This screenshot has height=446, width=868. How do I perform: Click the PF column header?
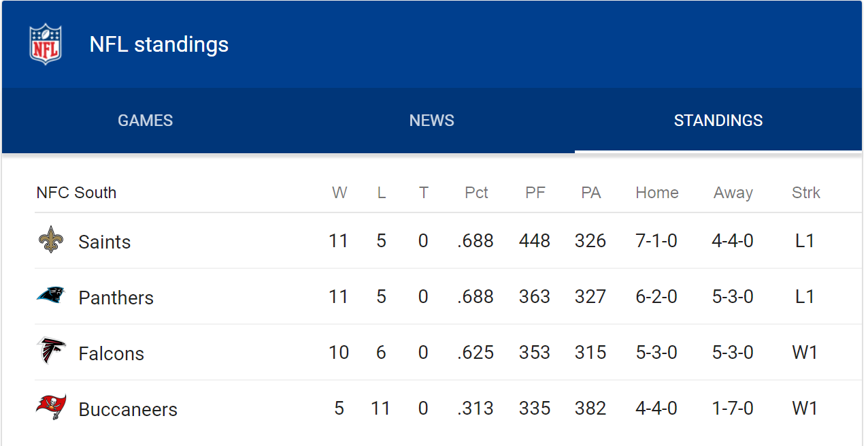pos(535,193)
